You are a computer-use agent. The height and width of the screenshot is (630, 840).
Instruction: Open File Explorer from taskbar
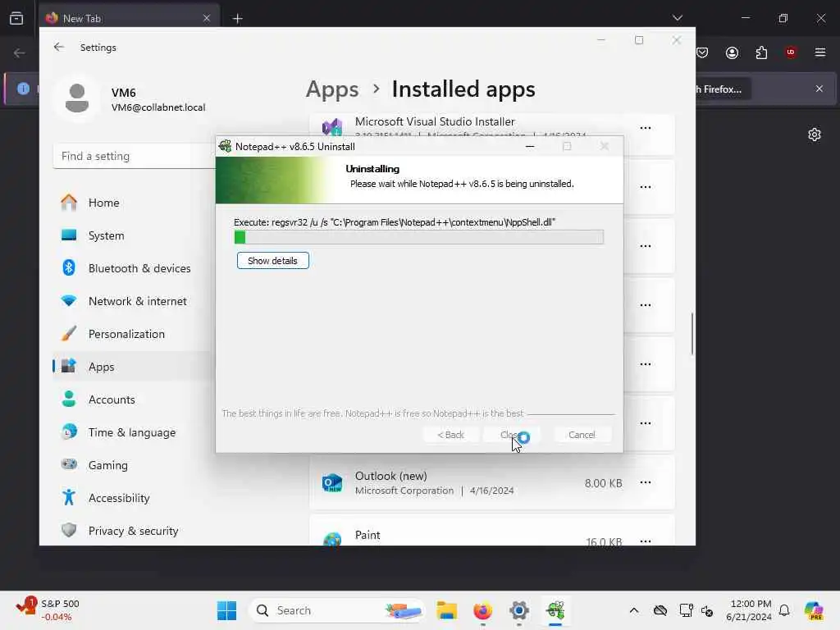coord(446,610)
